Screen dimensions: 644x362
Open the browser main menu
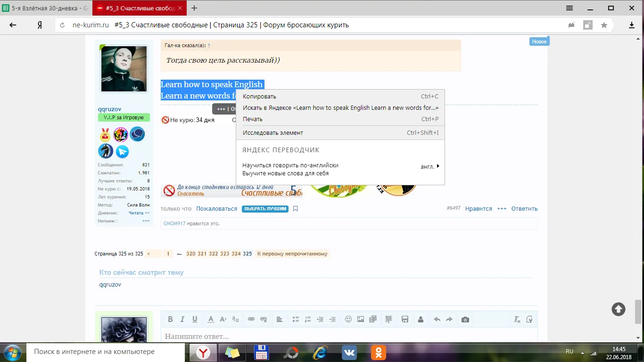[570, 8]
